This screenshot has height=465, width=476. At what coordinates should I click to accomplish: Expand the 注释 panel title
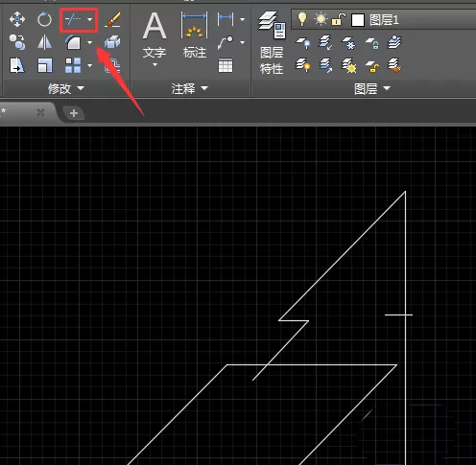pyautogui.click(x=189, y=88)
